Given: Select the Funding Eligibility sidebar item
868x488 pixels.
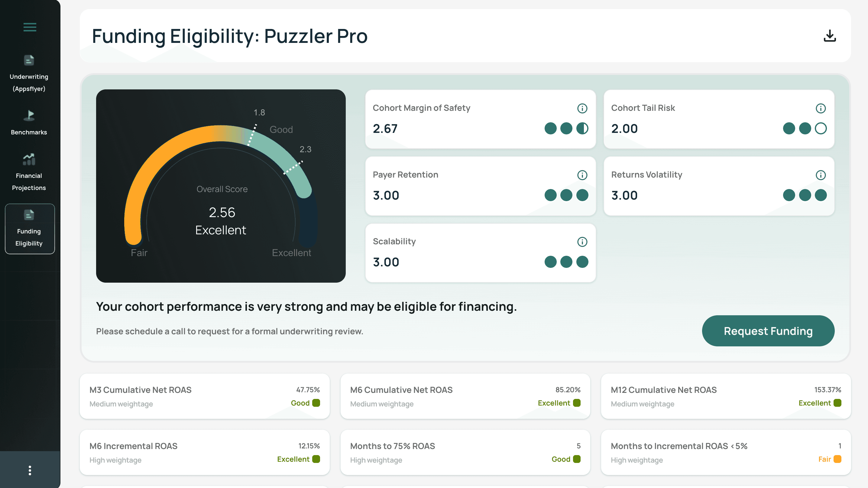Looking at the screenshot, I should point(30,229).
